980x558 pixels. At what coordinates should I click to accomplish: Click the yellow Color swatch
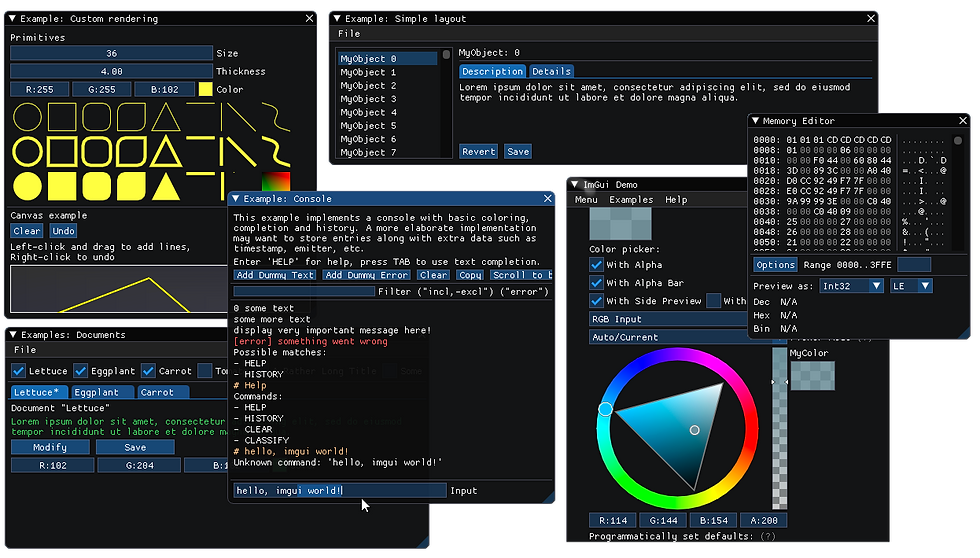(205, 89)
